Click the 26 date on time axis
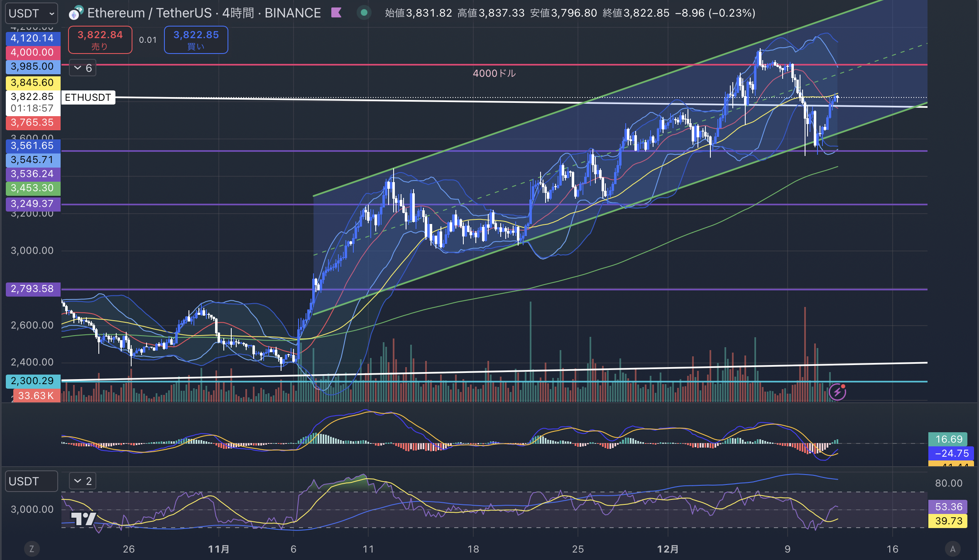Viewport: 979px width, 560px height. [x=129, y=549]
